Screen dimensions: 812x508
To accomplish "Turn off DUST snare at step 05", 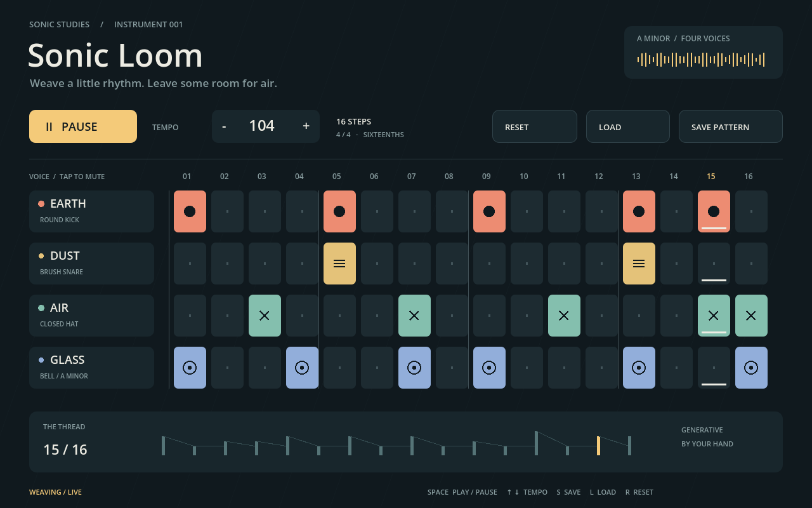I will pyautogui.click(x=339, y=264).
